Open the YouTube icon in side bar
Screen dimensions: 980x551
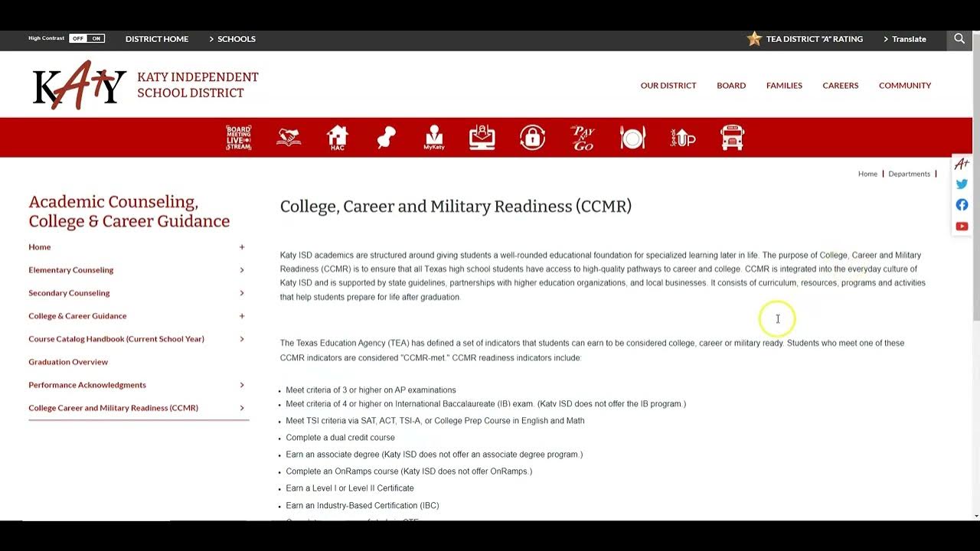pyautogui.click(x=962, y=227)
